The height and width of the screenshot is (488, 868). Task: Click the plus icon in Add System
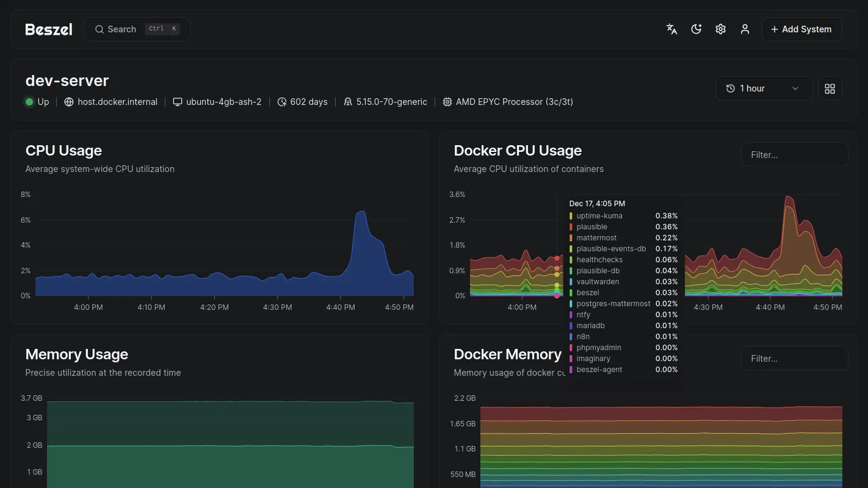coord(775,29)
